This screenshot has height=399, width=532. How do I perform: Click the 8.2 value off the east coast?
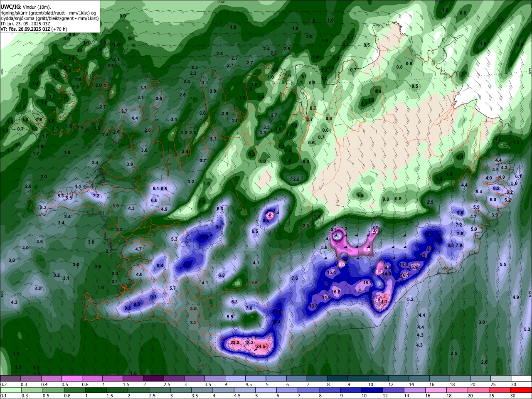tap(496, 188)
